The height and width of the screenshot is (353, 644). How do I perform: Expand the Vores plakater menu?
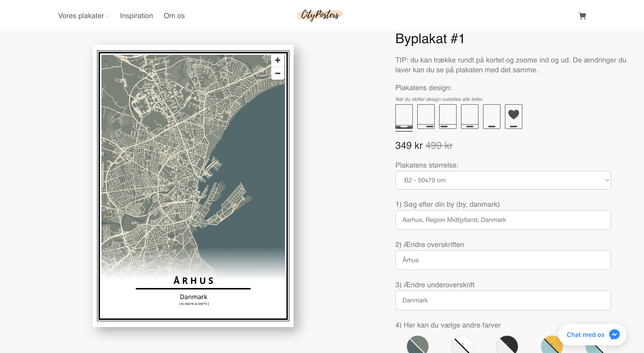point(83,16)
